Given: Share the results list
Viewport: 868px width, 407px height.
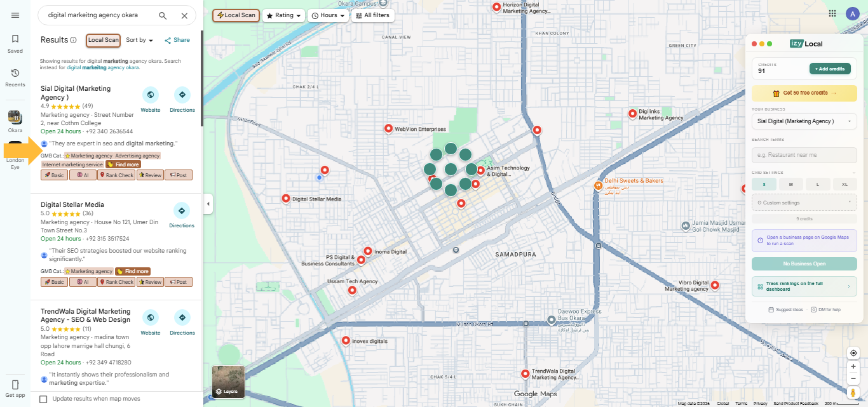Looking at the screenshot, I should (177, 40).
